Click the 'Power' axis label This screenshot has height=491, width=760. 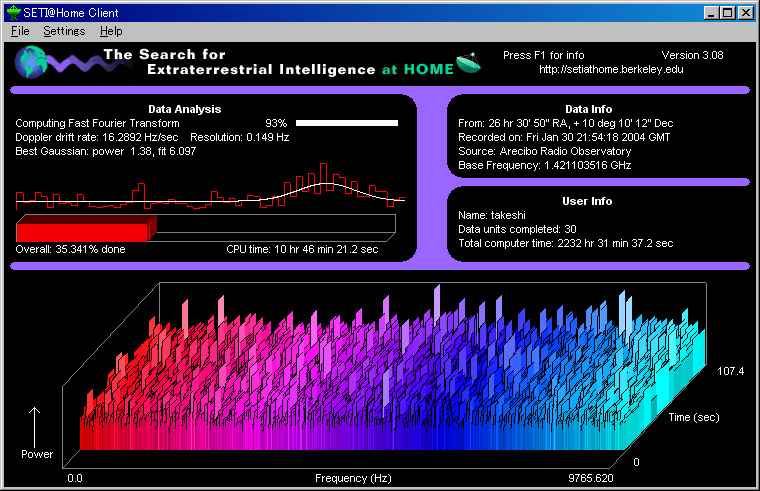[37, 454]
